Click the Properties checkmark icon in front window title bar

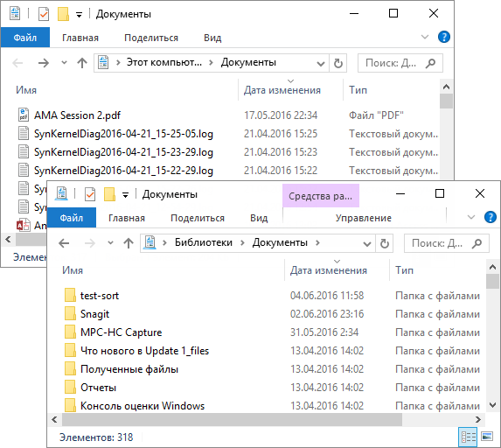tap(90, 194)
